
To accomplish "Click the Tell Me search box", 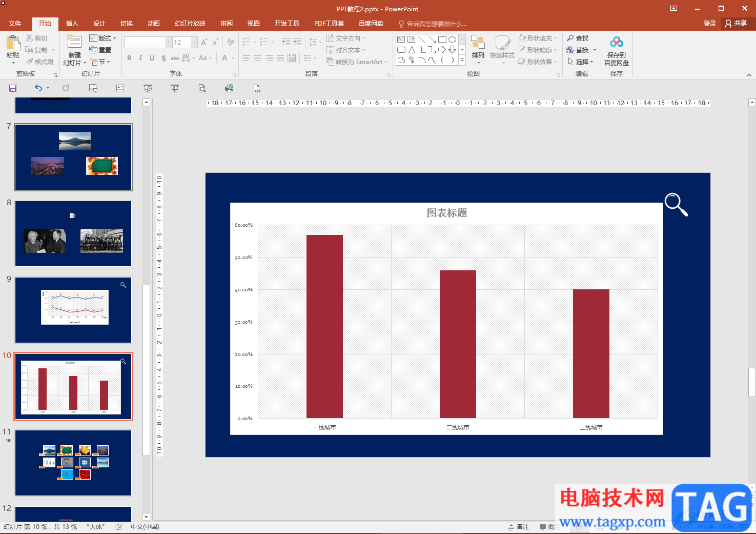I will tap(433, 24).
